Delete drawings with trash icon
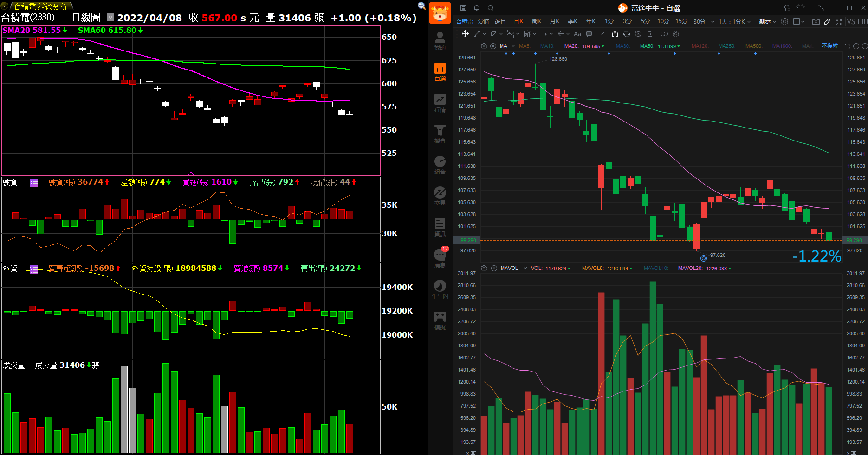 click(650, 34)
